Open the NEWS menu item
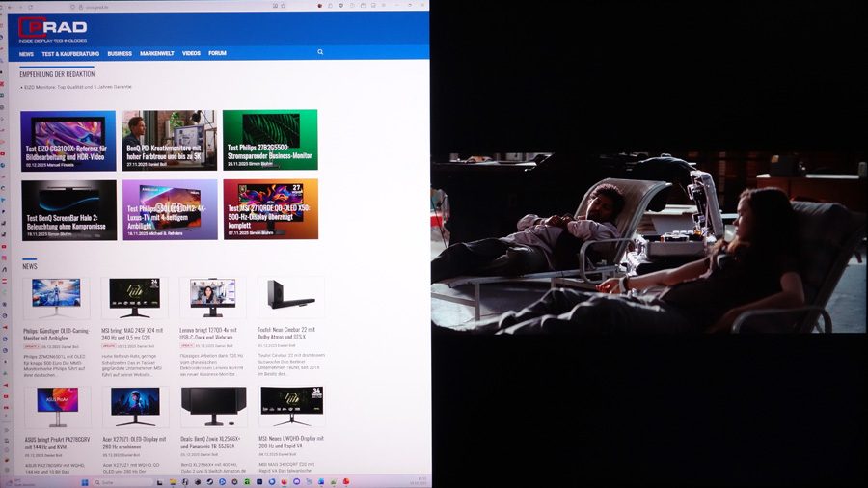This screenshot has height=488, width=868. pos(26,54)
